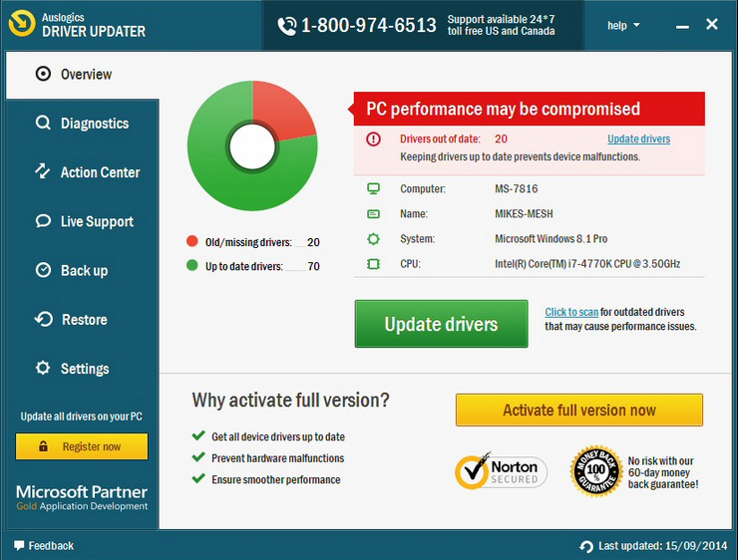This screenshot has width=738, height=560.
Task: Click the padlock icon on Register now
Action: tap(43, 445)
